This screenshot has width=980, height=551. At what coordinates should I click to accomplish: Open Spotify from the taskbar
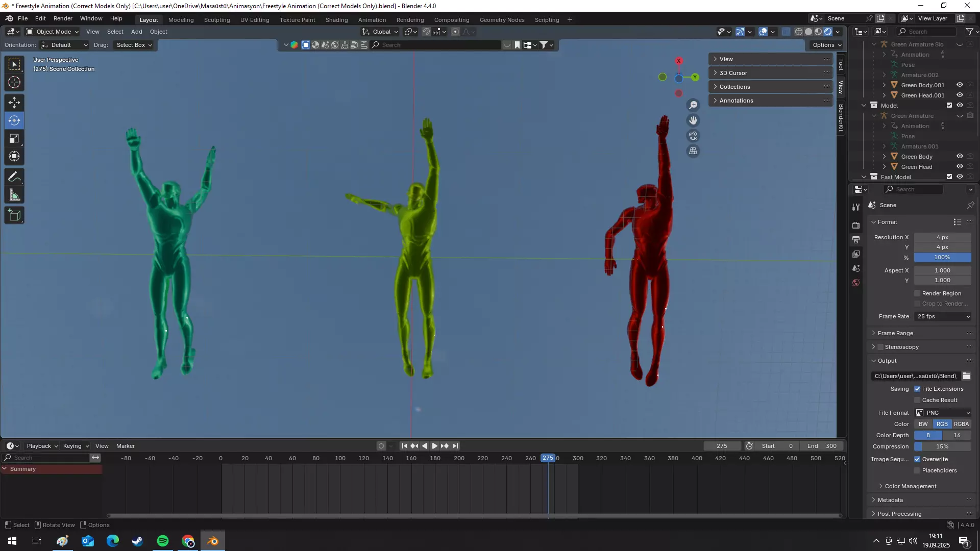point(163,541)
